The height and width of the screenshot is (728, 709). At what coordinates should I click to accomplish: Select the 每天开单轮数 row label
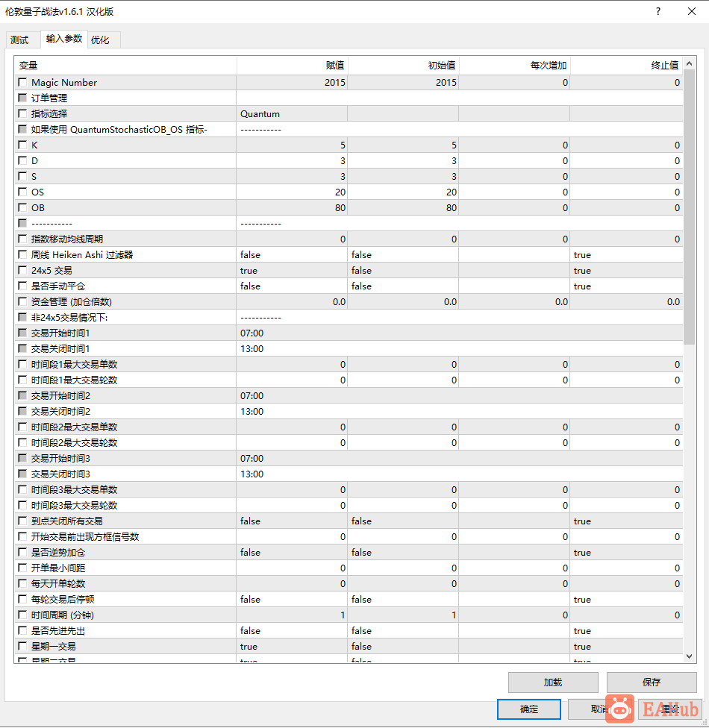58,583
